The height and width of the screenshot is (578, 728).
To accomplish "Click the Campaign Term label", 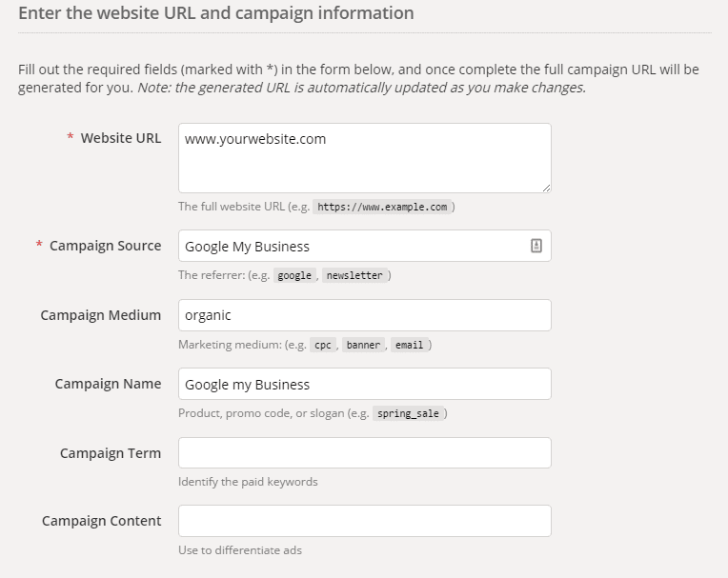I will (111, 453).
